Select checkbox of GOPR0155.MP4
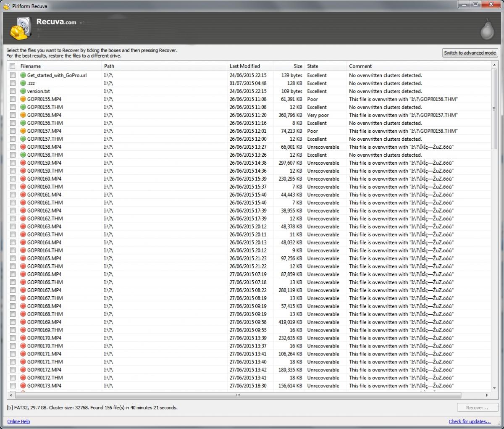 point(13,99)
